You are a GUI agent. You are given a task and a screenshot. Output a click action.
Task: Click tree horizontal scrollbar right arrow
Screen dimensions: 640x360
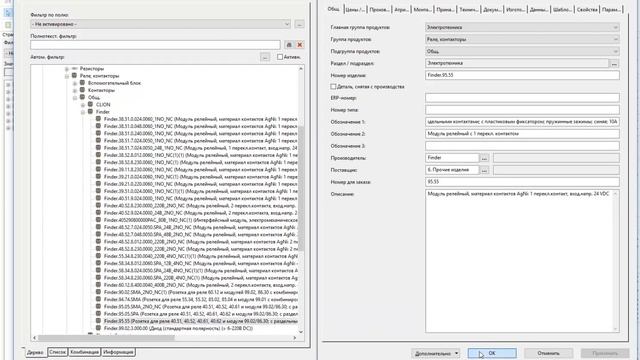(x=294, y=338)
